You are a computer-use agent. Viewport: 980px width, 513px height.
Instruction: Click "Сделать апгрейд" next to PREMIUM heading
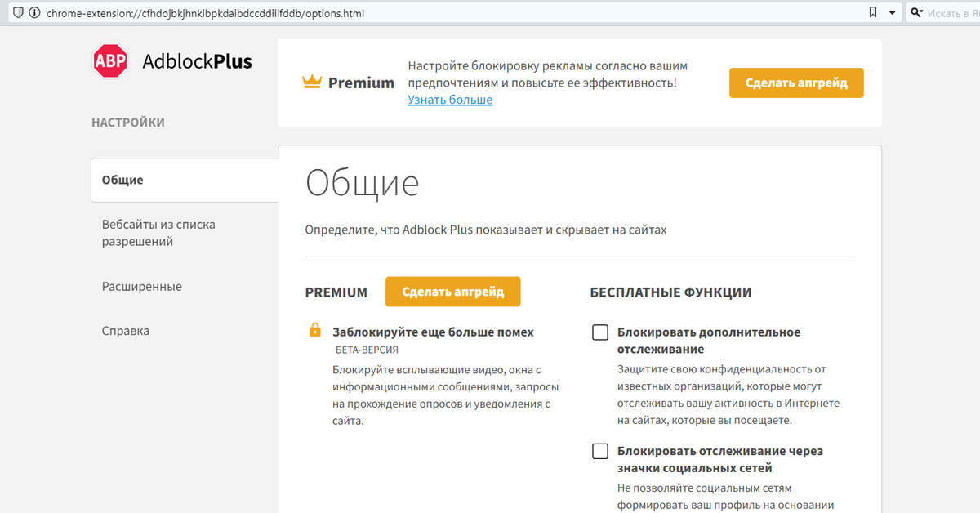tap(452, 291)
